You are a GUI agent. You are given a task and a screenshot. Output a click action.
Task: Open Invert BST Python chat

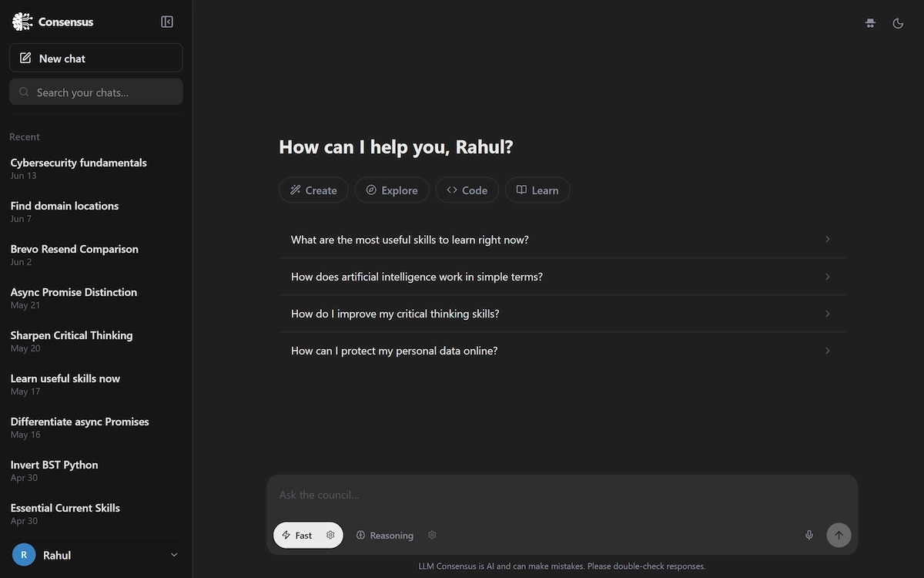click(x=96, y=470)
